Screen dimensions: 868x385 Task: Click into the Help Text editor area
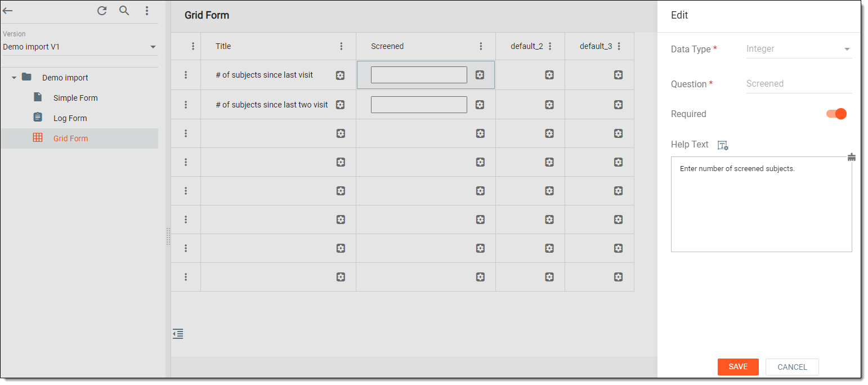761,204
